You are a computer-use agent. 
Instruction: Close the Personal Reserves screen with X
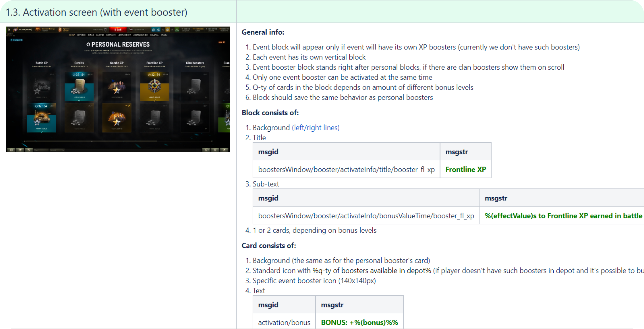[224, 42]
